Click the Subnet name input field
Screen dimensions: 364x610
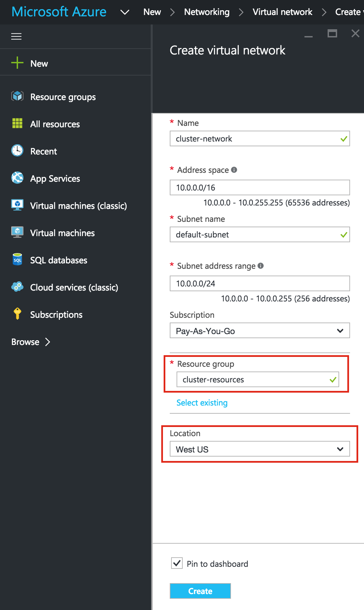260,234
